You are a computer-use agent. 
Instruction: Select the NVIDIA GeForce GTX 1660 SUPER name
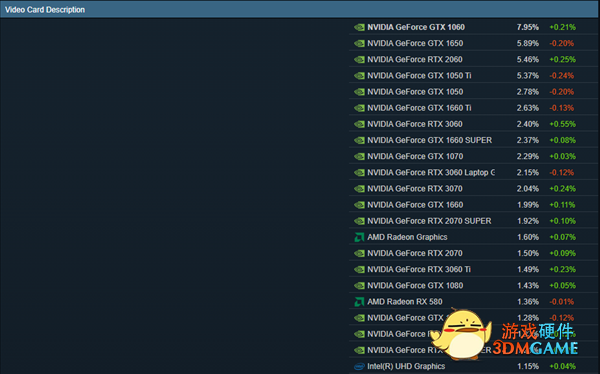click(430, 140)
